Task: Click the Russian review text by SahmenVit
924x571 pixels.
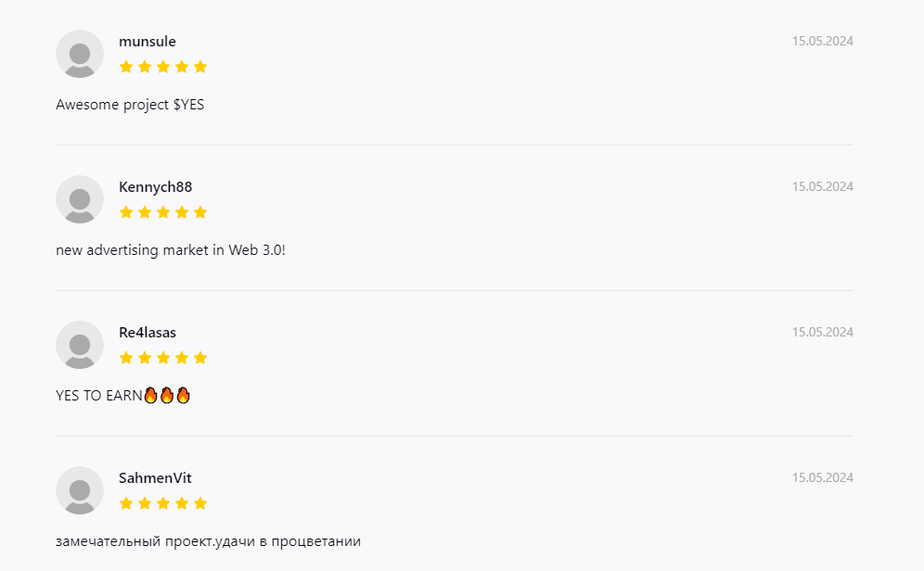Action: click(208, 541)
